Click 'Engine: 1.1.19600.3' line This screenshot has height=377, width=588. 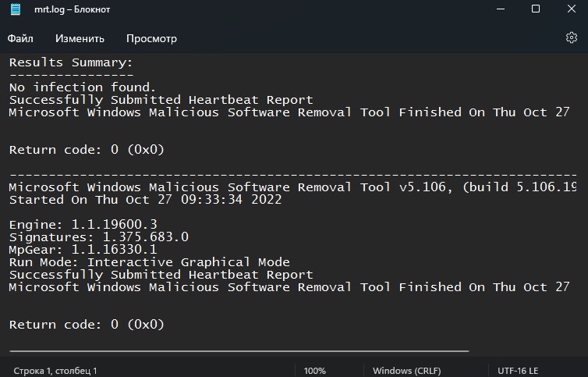point(83,225)
